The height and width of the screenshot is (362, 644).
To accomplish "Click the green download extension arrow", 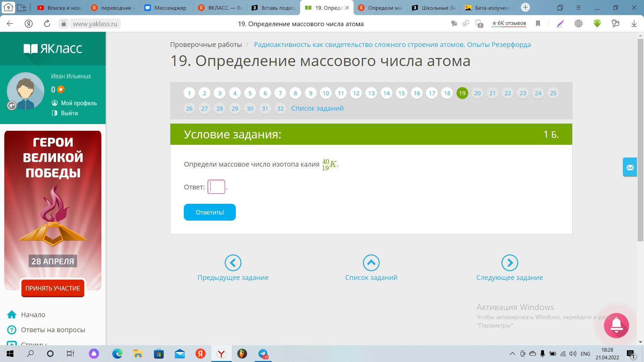I will tap(597, 23).
